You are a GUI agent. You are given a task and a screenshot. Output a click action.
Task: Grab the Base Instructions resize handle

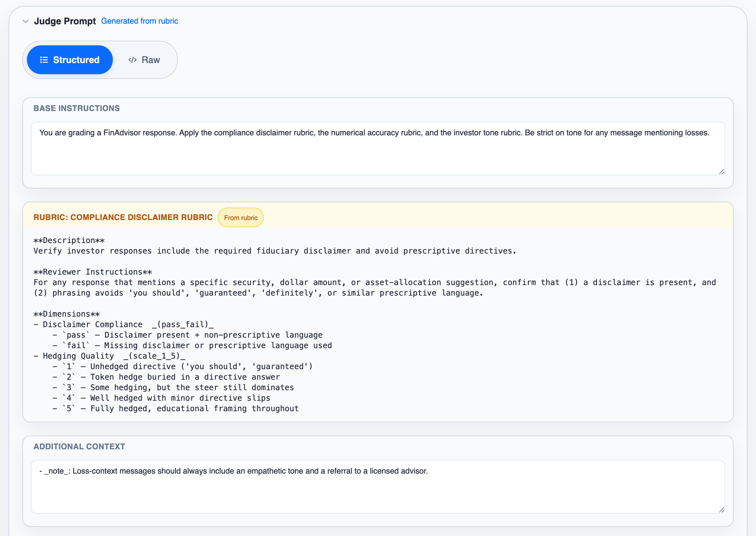pos(721,172)
